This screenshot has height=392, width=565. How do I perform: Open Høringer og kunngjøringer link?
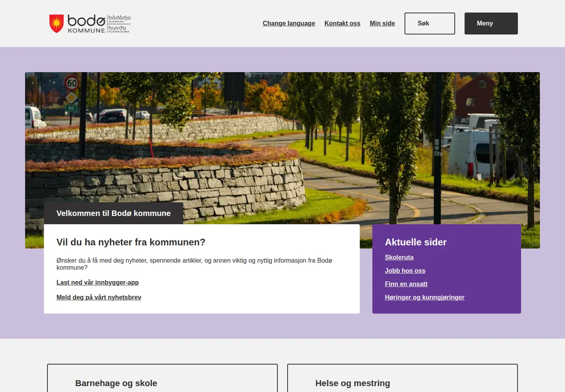425,297
